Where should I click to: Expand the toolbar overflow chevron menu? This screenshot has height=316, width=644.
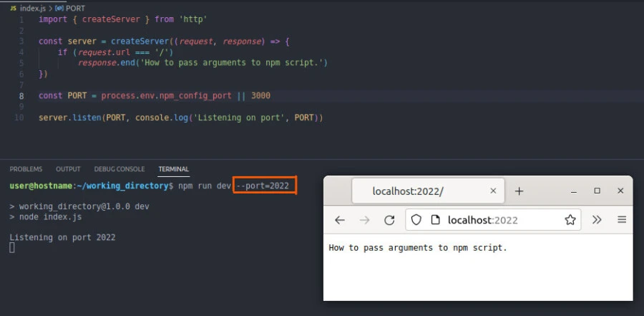coord(597,220)
